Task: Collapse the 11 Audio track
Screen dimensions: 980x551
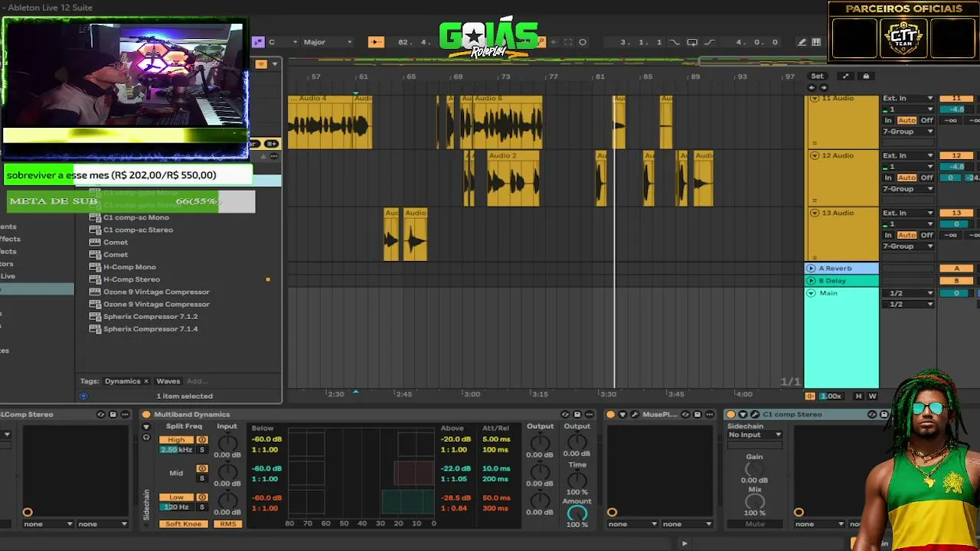Action: pyautogui.click(x=814, y=98)
